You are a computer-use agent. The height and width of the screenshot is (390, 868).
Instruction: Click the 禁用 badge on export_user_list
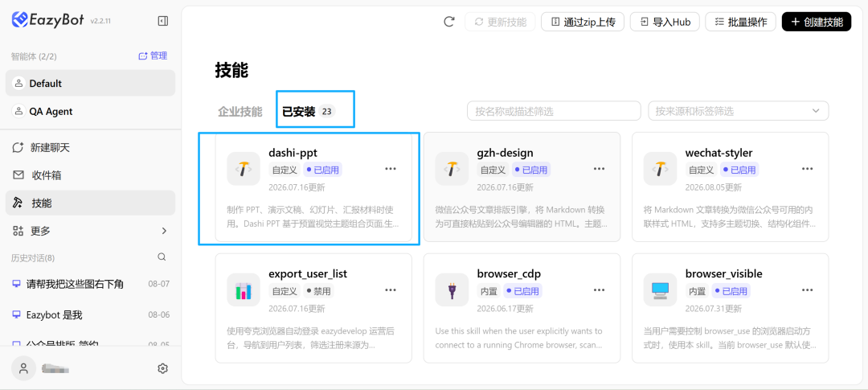click(318, 291)
